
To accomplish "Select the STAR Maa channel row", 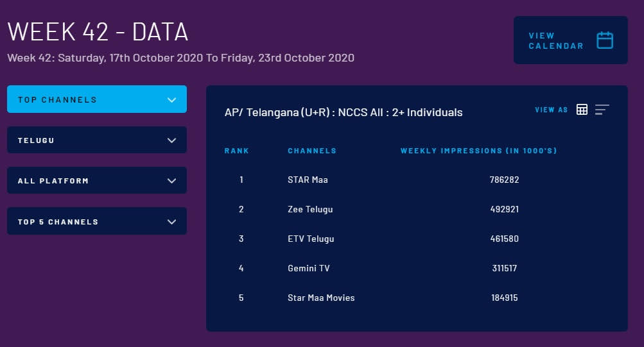I will (308, 180).
